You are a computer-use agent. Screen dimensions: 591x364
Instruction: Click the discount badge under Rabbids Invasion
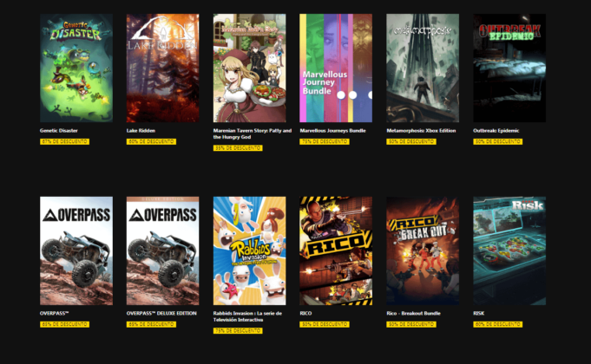(x=238, y=330)
